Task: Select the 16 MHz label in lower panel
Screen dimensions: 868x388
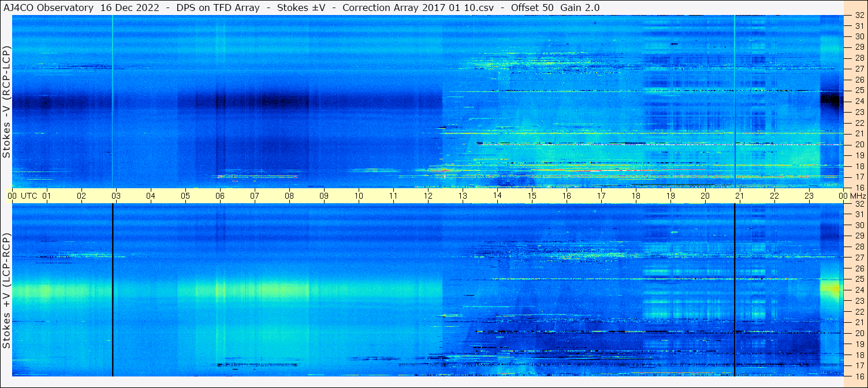Action: point(859,376)
